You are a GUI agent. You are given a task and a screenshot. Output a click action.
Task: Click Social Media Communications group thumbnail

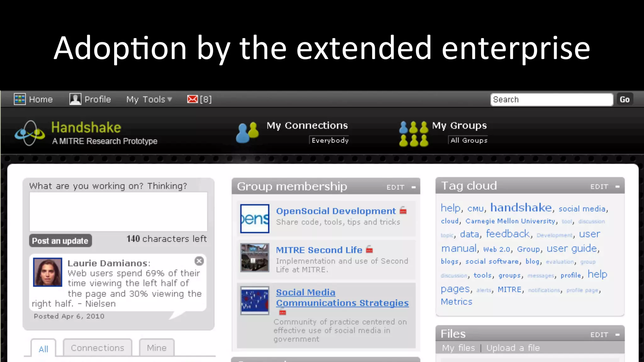pos(255,300)
